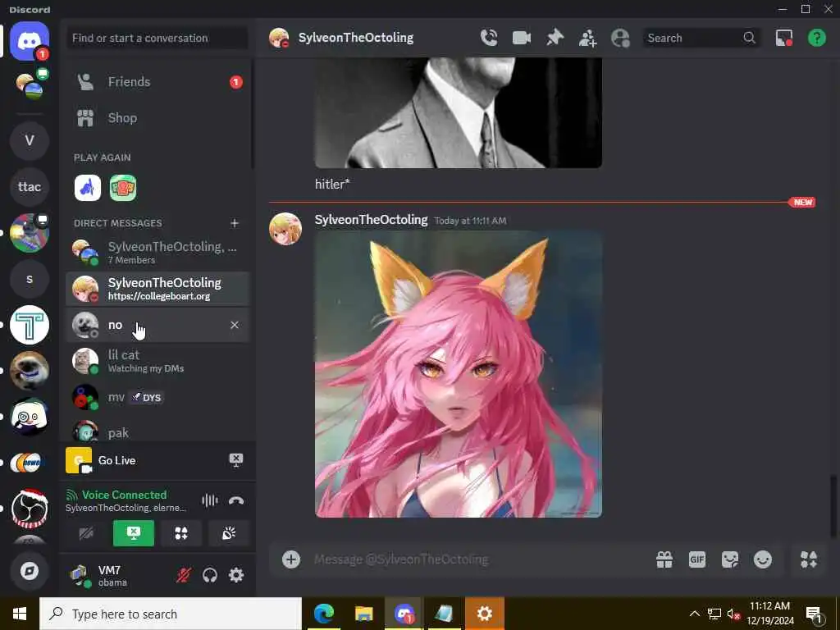The width and height of the screenshot is (840, 630).
Task: Click SylveonTheOctoling username in message
Action: click(x=372, y=220)
